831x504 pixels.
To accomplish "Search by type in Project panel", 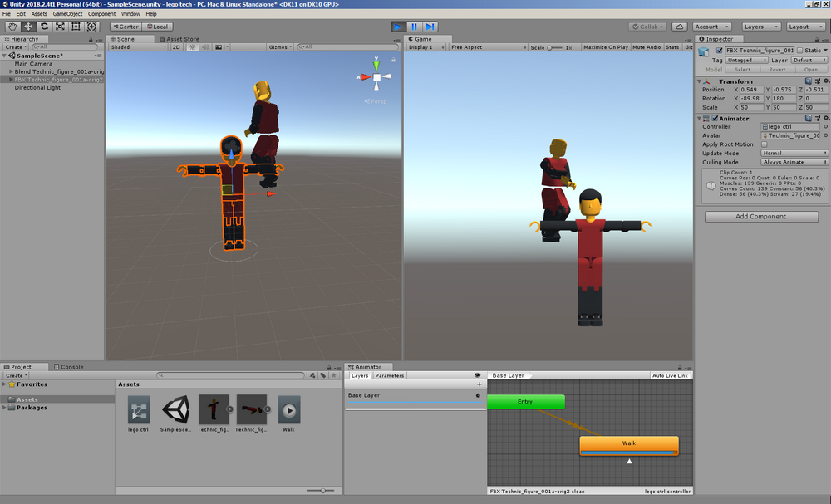I will point(312,375).
